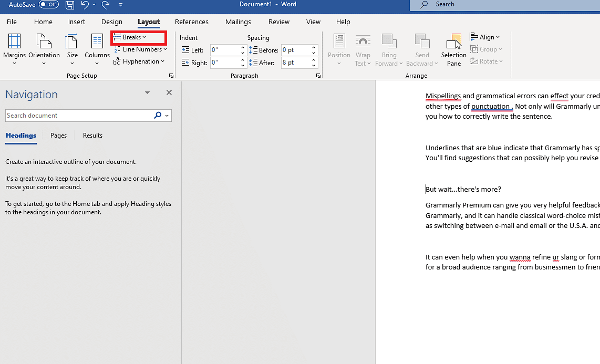
Task: Open the Selection Pane
Action: (453, 50)
